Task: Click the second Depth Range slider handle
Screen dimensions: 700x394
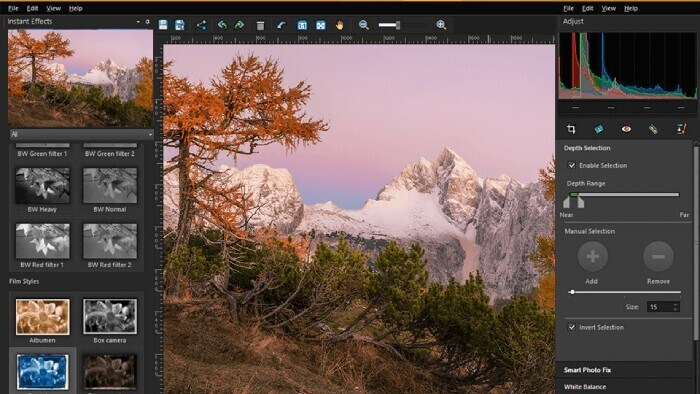Action: 580,202
